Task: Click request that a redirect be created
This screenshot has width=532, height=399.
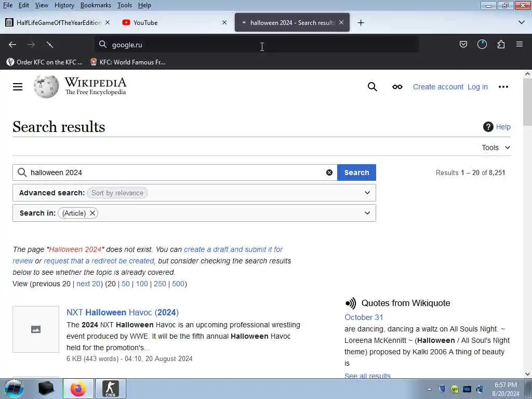Action: (99, 261)
